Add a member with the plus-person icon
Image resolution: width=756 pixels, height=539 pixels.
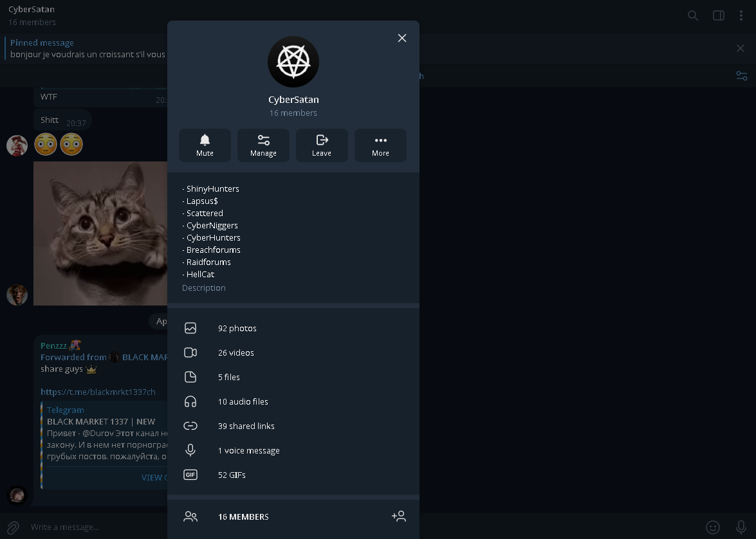point(399,516)
